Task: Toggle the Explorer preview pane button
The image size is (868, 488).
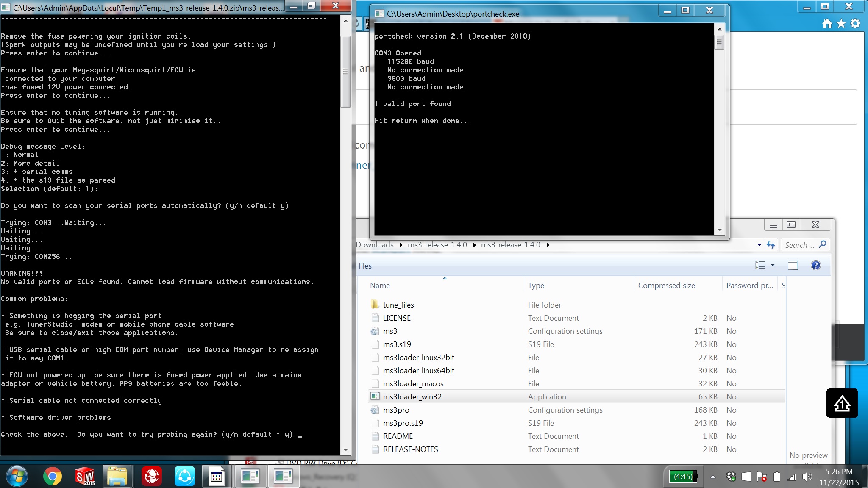Action: coord(793,265)
